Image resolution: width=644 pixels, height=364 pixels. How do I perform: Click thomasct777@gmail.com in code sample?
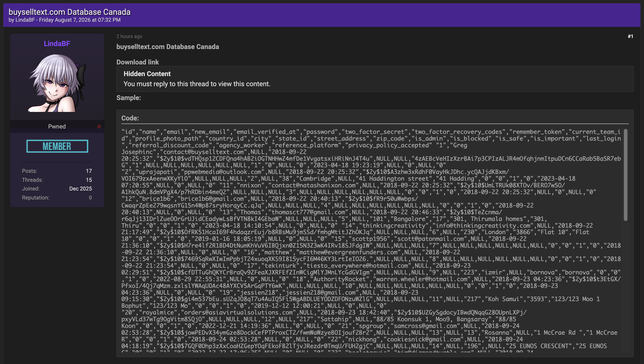tap(308, 212)
